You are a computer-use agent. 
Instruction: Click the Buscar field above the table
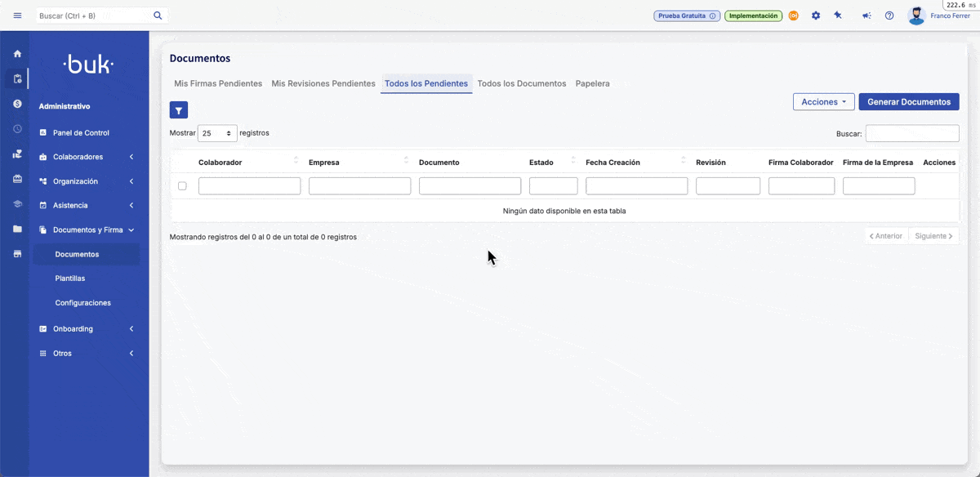[x=911, y=133]
